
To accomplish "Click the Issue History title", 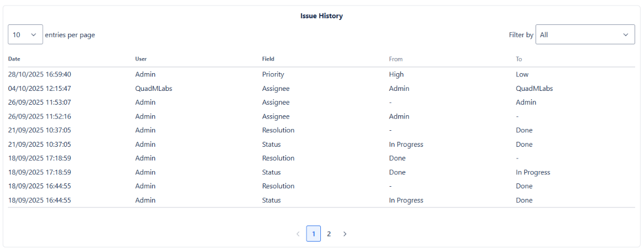I will [321, 16].
